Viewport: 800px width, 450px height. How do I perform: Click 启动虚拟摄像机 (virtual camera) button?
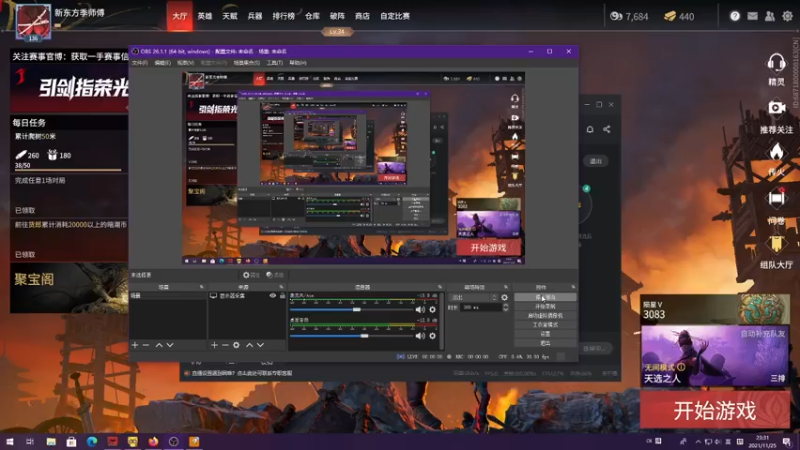(x=545, y=316)
